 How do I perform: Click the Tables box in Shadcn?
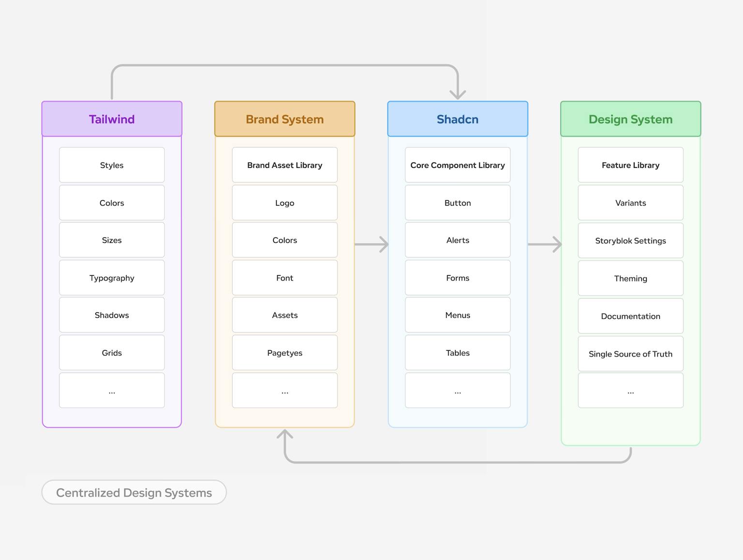[x=457, y=353]
